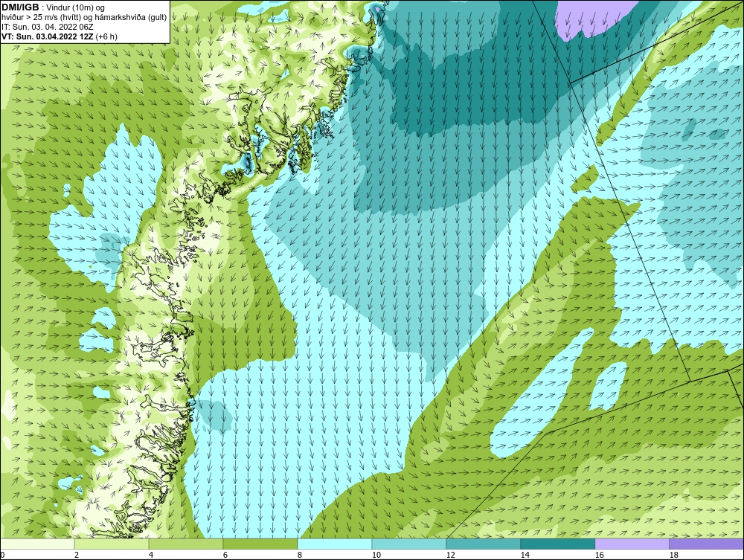Click the 12–14 m/s teal legend swatch
This screenshot has height=560, width=744.
click(484, 544)
